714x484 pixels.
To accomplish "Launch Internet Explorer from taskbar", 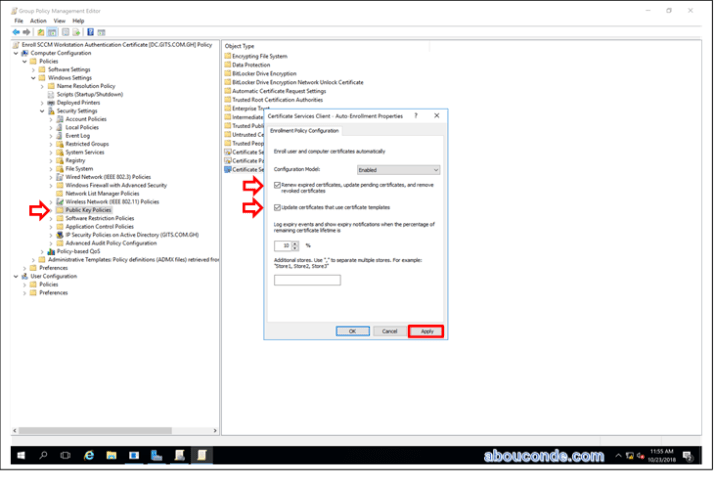I will click(x=89, y=455).
